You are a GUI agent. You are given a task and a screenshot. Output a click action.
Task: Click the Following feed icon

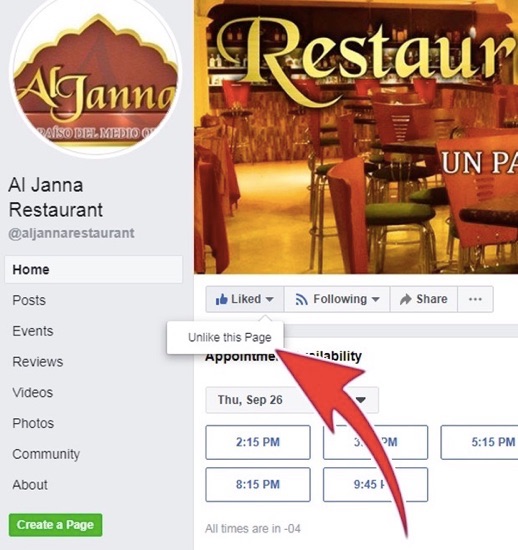click(301, 299)
